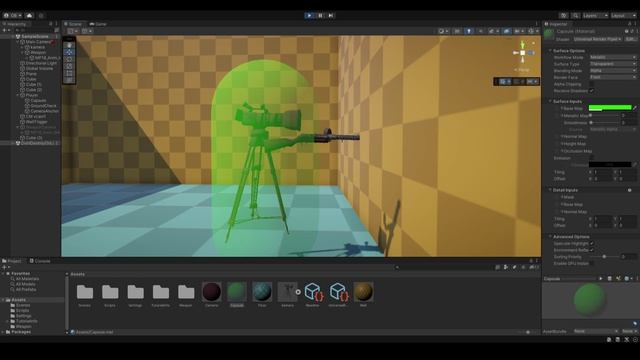The height and width of the screenshot is (360, 640).
Task: Open the Console tab
Action: [40, 261]
